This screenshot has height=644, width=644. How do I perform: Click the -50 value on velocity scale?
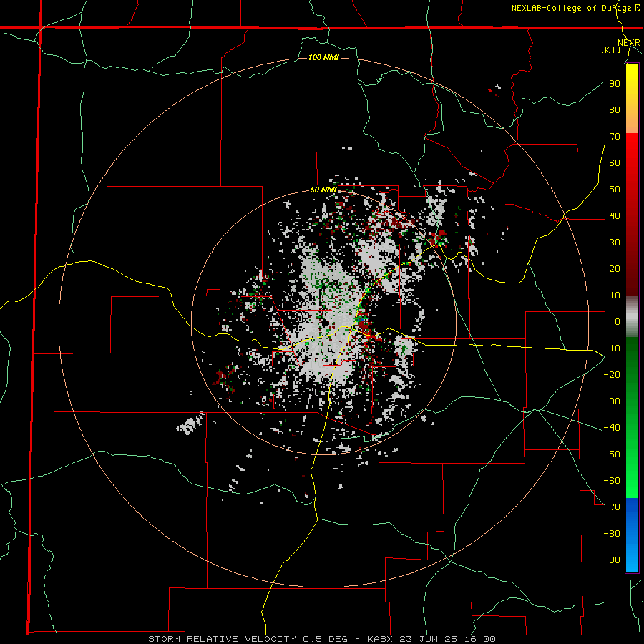(612, 454)
